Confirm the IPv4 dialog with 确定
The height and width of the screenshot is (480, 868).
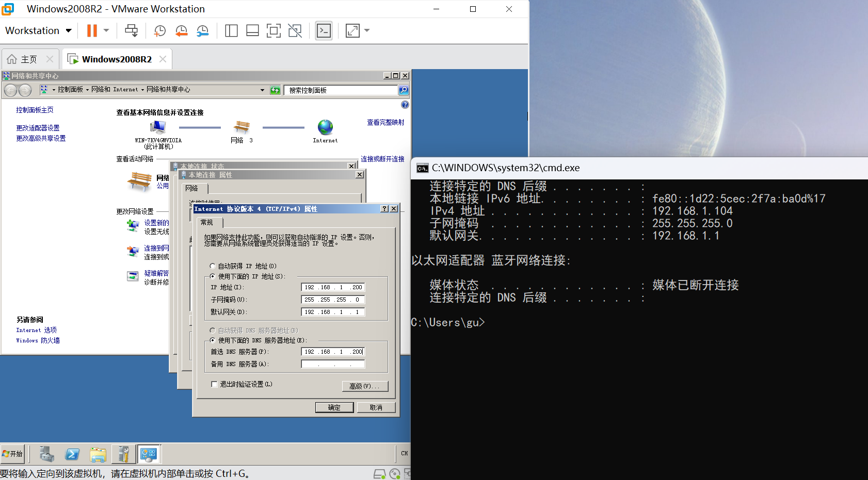coord(334,407)
